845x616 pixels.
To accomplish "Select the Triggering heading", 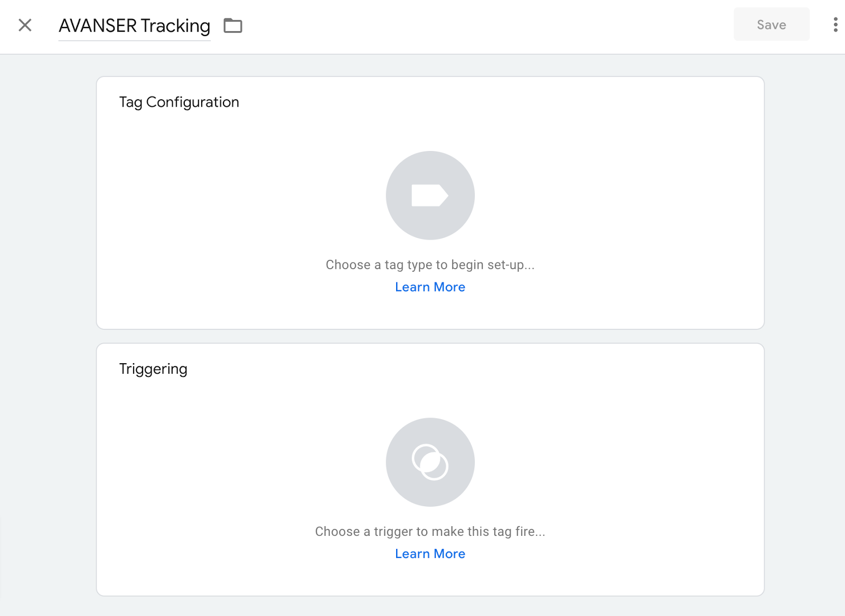I will tap(153, 368).
